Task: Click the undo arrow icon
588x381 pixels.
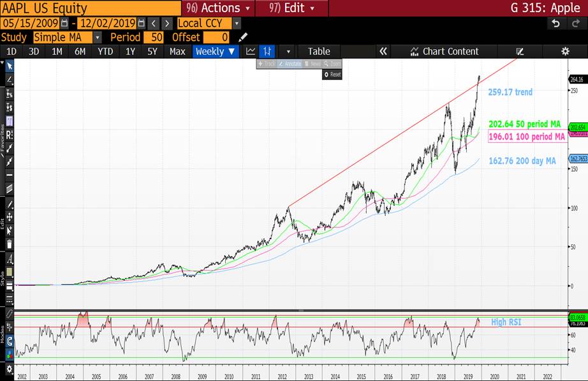Action: tap(555, 24)
